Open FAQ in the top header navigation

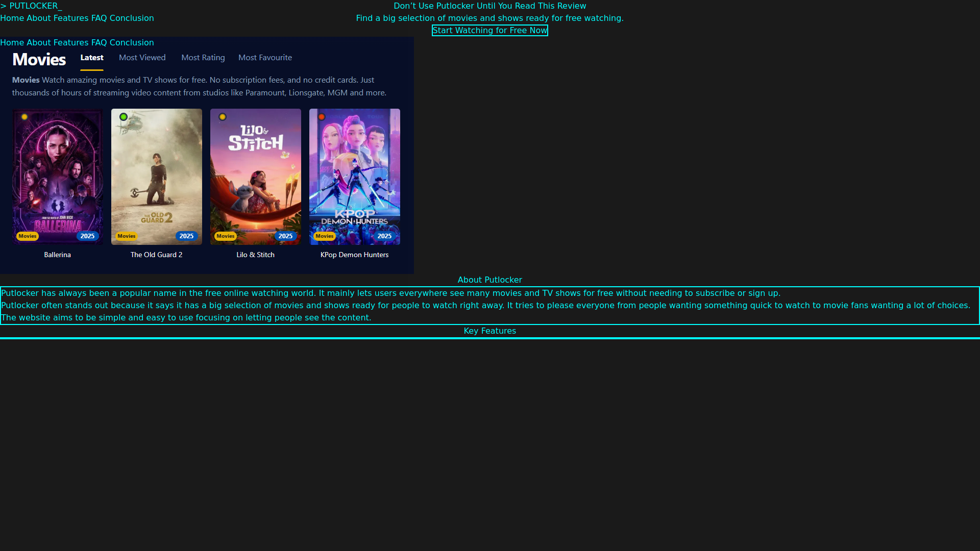pos(99,18)
